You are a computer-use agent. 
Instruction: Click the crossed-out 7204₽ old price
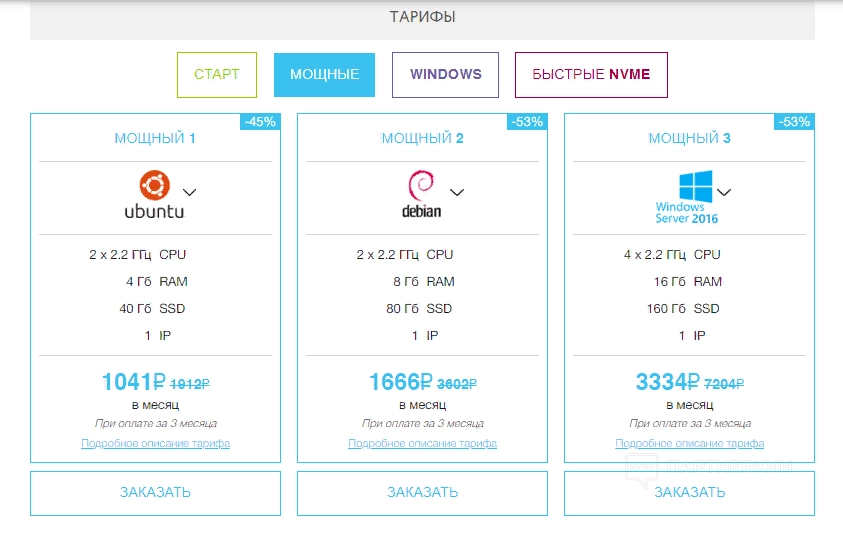(x=724, y=384)
